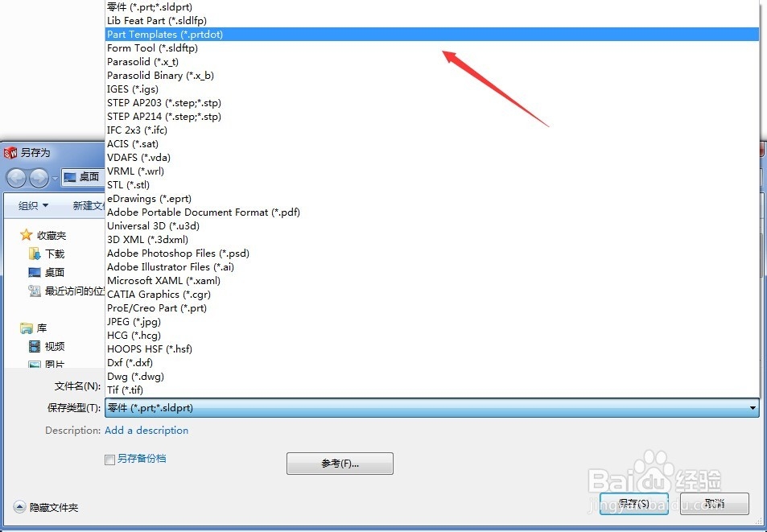The width and height of the screenshot is (767, 532).
Task: Choose 零件 (*.prt;*.sldprt) from the list
Action: pos(432,7)
